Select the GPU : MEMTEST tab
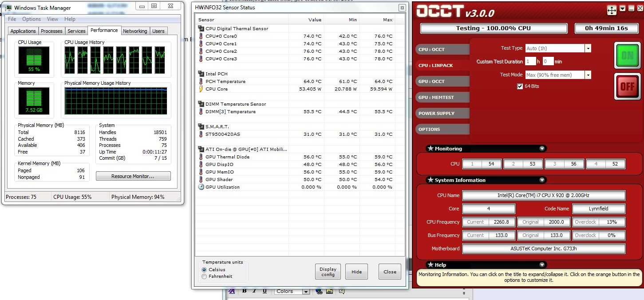Image resolution: width=644 pixels, height=300 pixels. (443, 97)
